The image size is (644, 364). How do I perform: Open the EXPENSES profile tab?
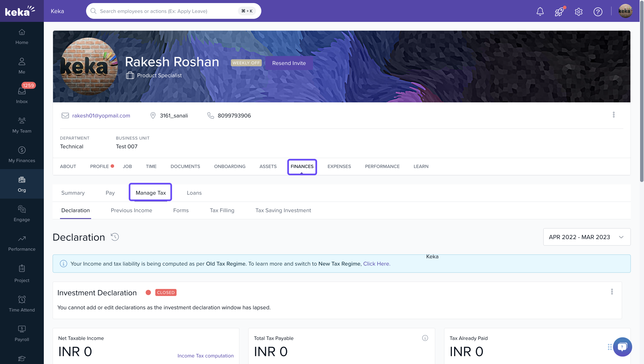(339, 166)
